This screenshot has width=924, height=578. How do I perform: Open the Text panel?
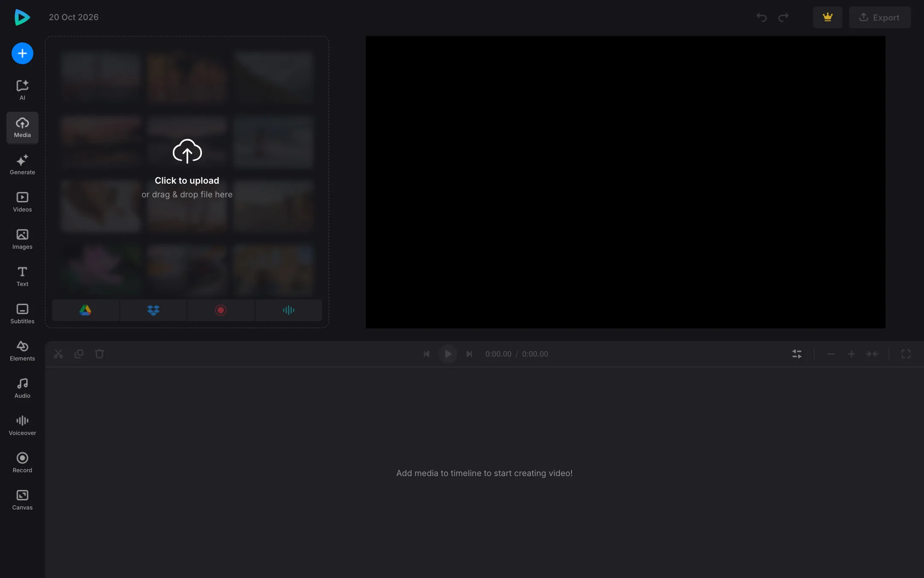click(x=22, y=277)
